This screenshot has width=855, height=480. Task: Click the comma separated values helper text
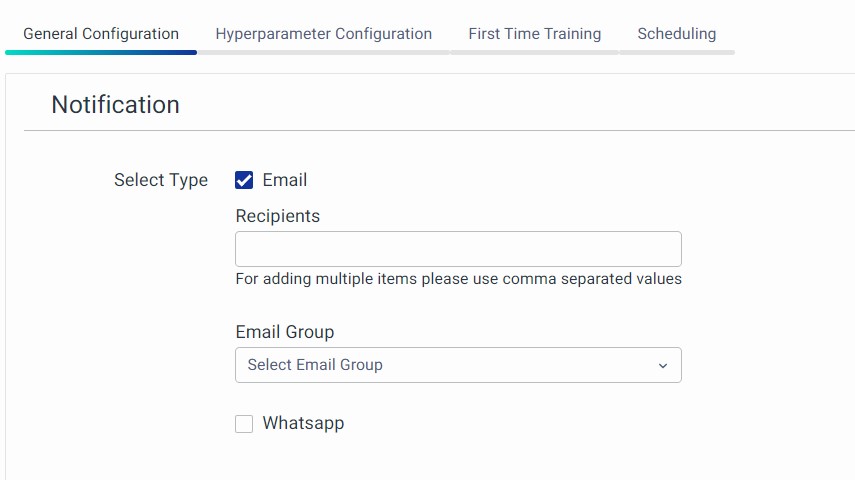458,279
